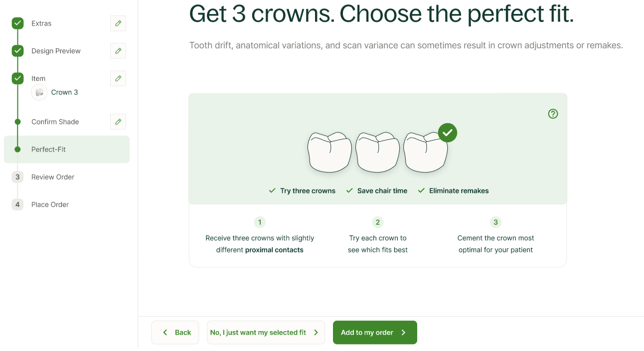Viewport: 644px width, 351px height.
Task: Choose No, I just want my selected fit
Action: 266,333
